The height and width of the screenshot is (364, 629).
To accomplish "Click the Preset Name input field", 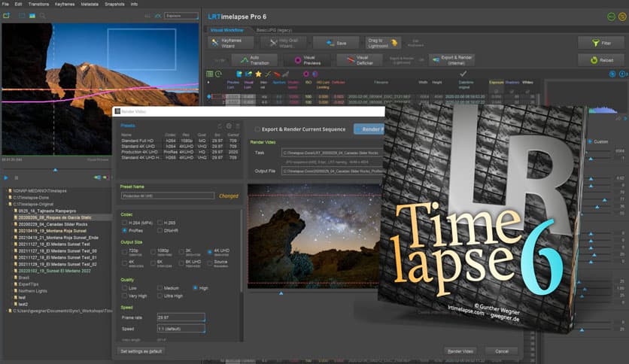I will tap(168, 196).
